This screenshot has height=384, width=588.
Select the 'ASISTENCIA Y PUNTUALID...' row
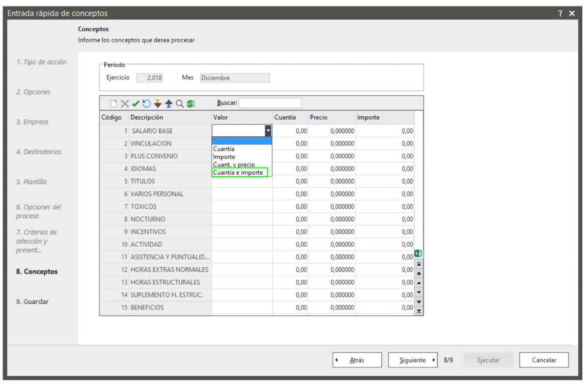click(x=257, y=257)
